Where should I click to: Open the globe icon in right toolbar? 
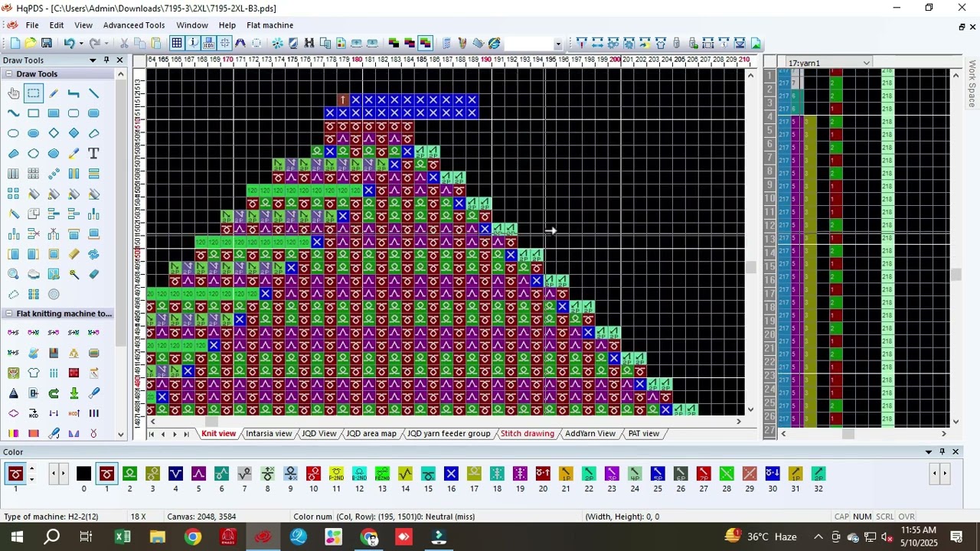(495, 44)
